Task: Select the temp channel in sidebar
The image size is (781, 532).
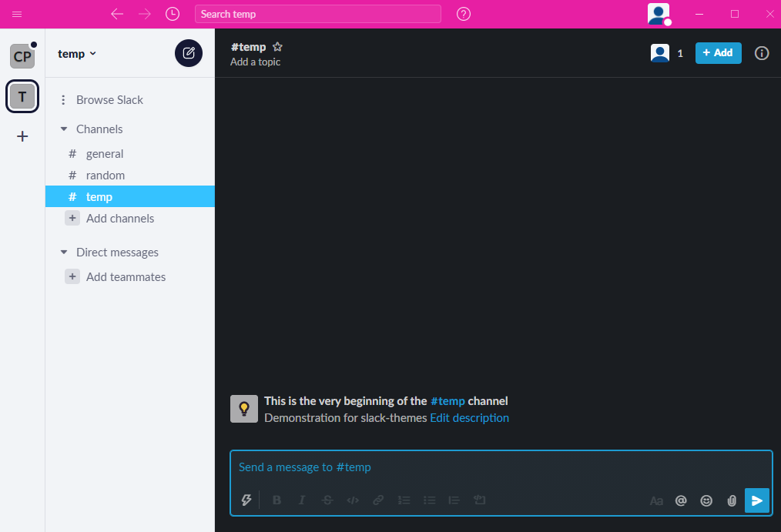Action: click(x=130, y=196)
